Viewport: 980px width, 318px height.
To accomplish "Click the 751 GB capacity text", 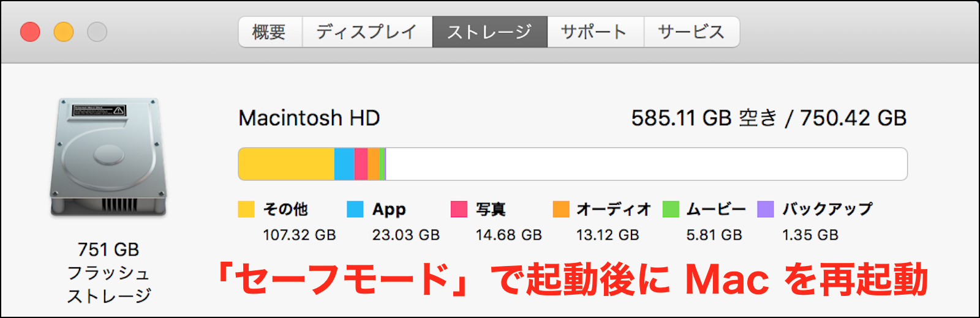I will pyautogui.click(x=108, y=250).
